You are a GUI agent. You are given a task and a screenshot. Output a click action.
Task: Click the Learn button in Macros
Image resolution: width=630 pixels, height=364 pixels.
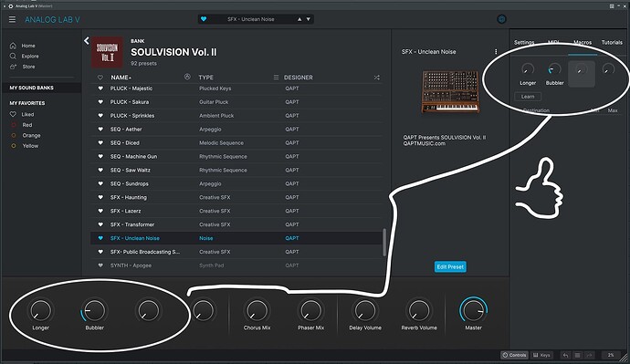pyautogui.click(x=528, y=97)
